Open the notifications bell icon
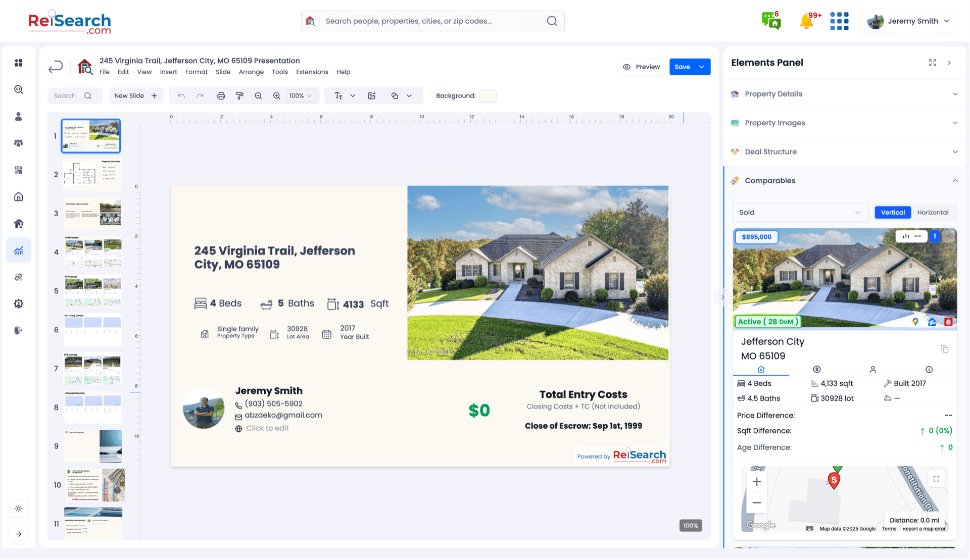The height and width of the screenshot is (560, 970). click(x=807, y=21)
